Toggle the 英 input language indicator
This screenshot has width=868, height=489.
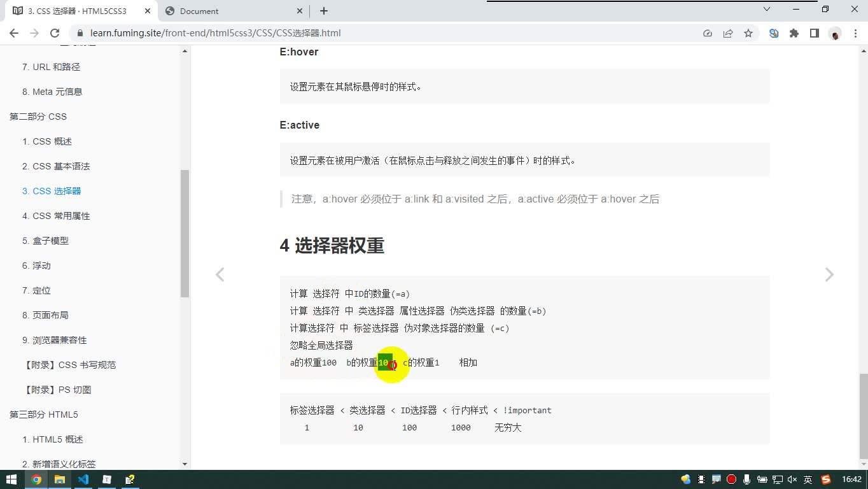[x=808, y=479]
